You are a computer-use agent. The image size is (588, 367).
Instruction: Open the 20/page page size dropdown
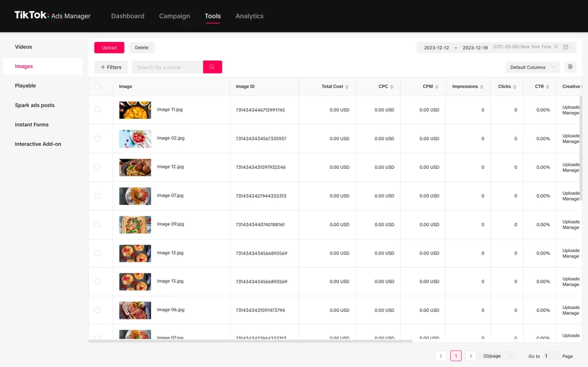point(497,356)
